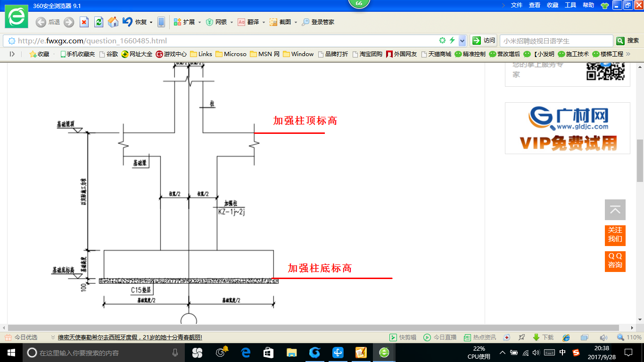Open the home page house icon
644x362 pixels.
coord(113,22)
